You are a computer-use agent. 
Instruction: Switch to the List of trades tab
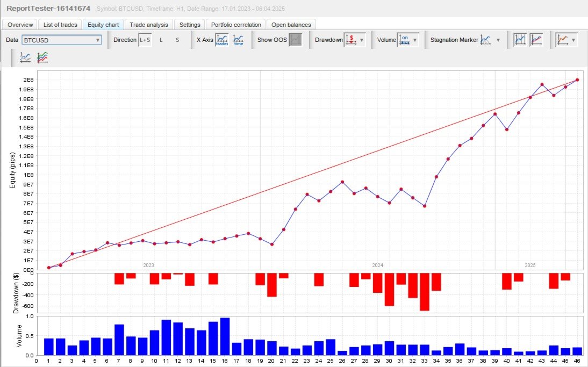60,25
